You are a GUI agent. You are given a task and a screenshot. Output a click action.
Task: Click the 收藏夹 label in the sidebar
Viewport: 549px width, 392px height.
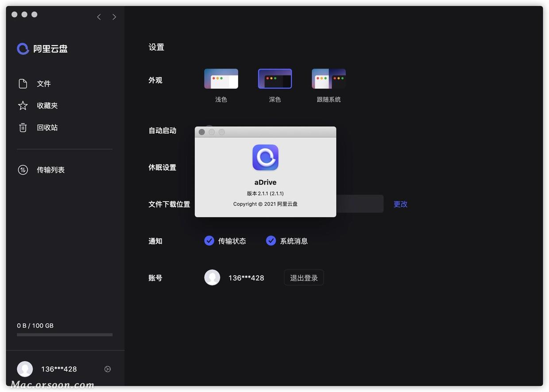pyautogui.click(x=47, y=105)
